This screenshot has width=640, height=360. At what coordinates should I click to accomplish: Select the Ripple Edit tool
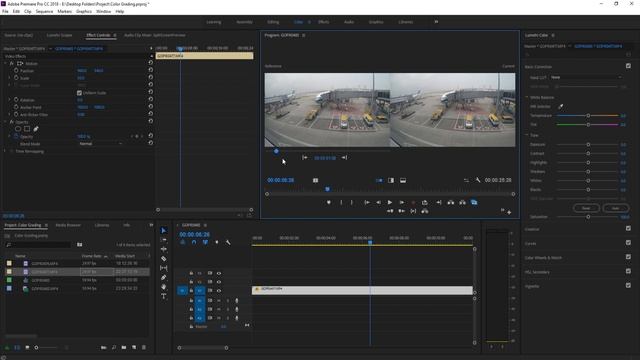click(x=164, y=249)
